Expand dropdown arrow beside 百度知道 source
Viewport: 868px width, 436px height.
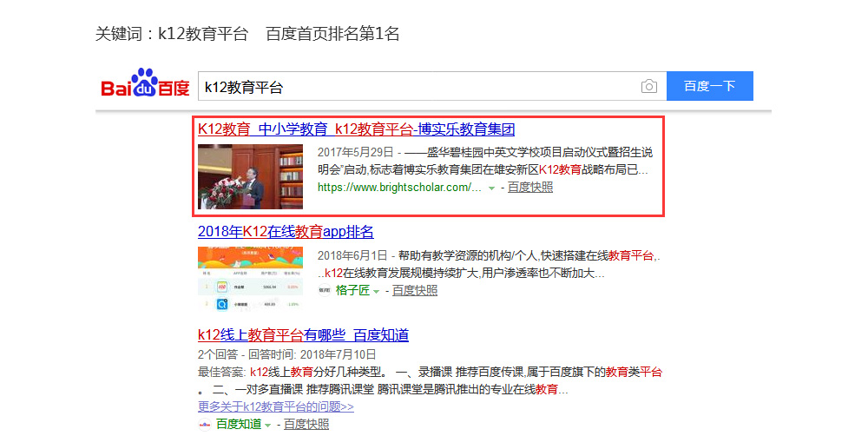pyautogui.click(x=268, y=426)
